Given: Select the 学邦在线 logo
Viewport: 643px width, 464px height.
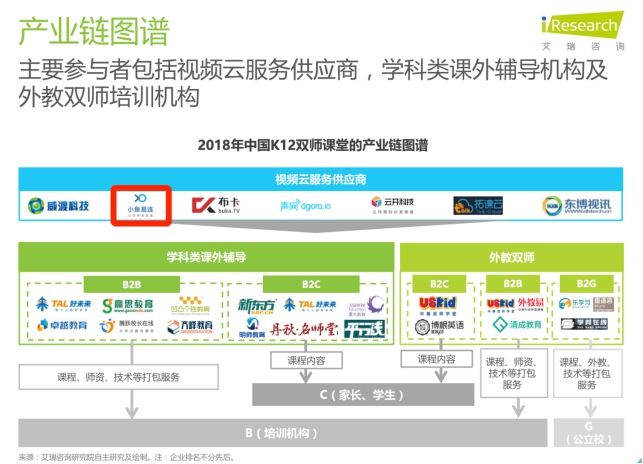Looking at the screenshot, I should point(584,324).
